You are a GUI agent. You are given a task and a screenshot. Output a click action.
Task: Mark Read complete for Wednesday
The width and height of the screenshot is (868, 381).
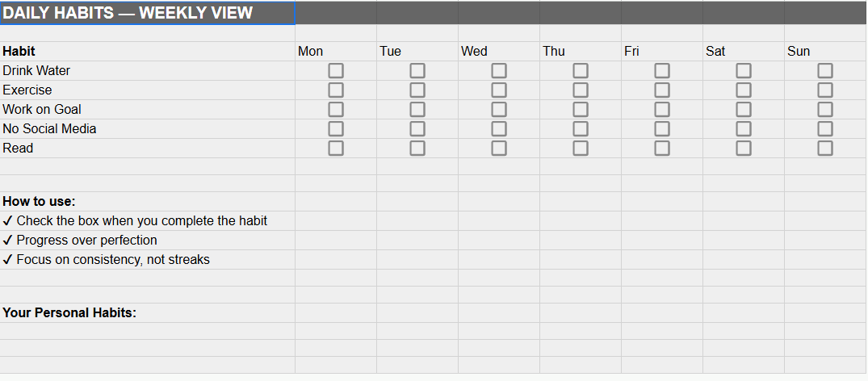pyautogui.click(x=499, y=149)
